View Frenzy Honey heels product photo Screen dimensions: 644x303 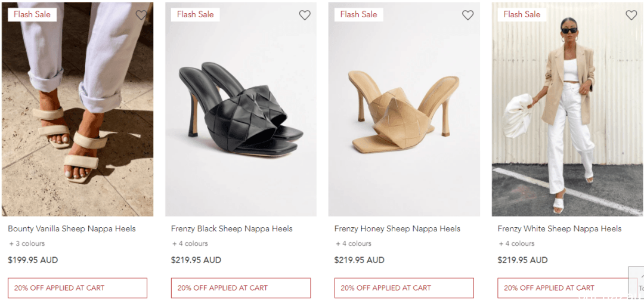(404, 109)
